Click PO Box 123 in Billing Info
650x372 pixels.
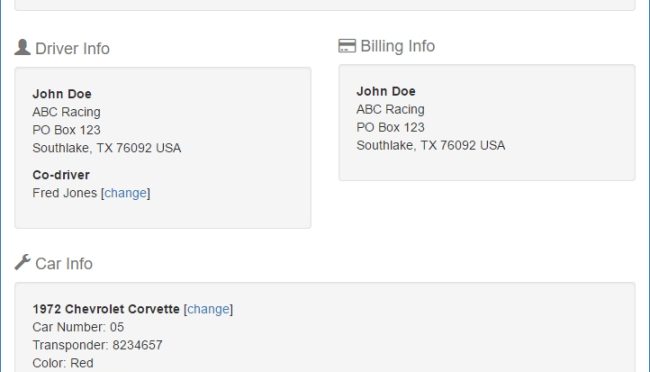(x=390, y=127)
